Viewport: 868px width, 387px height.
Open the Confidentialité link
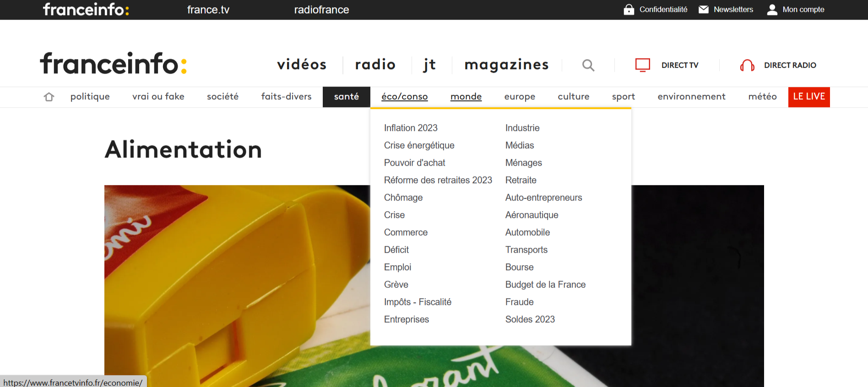point(663,10)
